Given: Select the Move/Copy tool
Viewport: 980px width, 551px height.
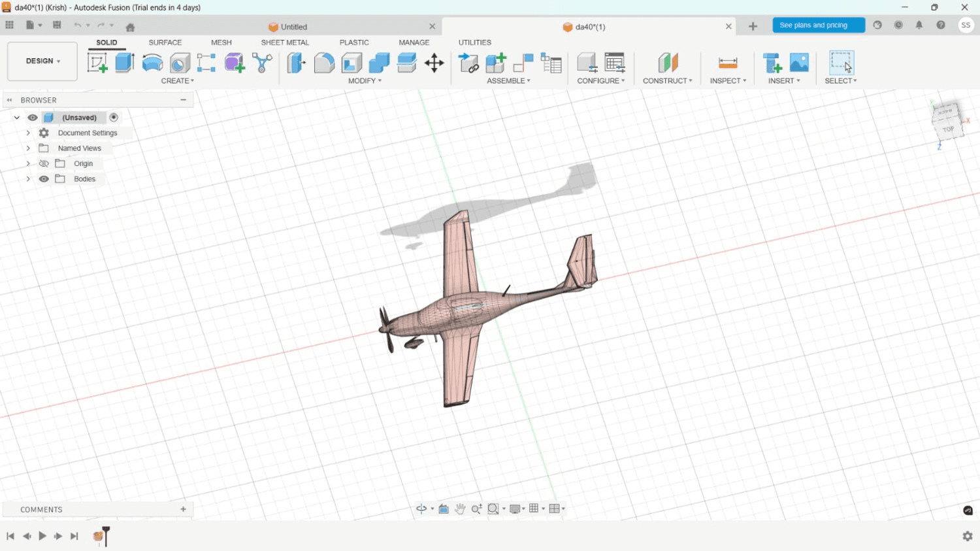Looking at the screenshot, I should coord(434,62).
